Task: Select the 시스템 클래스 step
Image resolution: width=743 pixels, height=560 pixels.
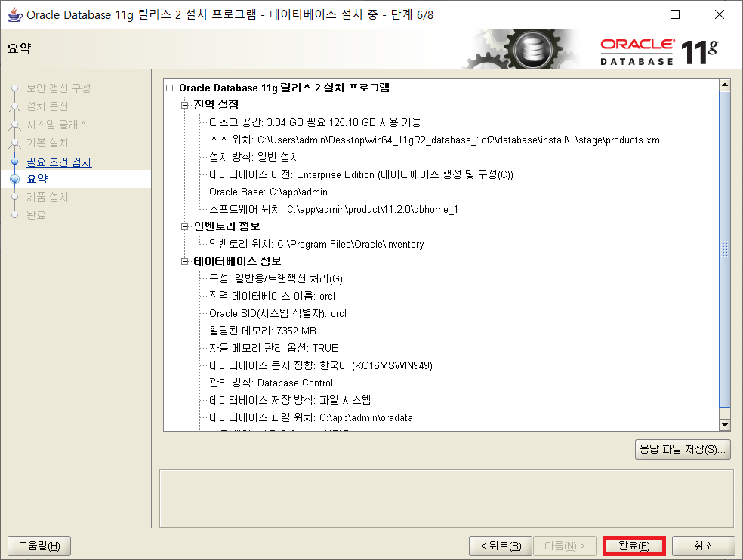Action: (57, 125)
